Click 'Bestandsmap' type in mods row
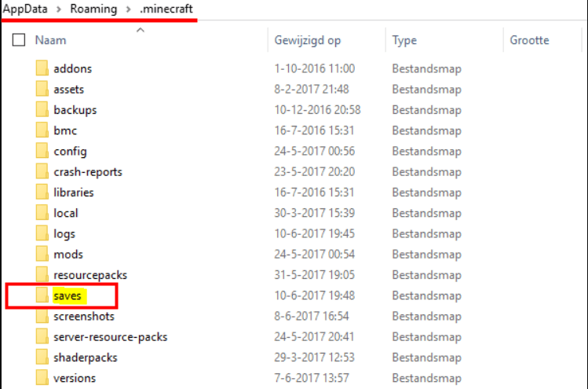The height and width of the screenshot is (389, 588). pos(427,255)
